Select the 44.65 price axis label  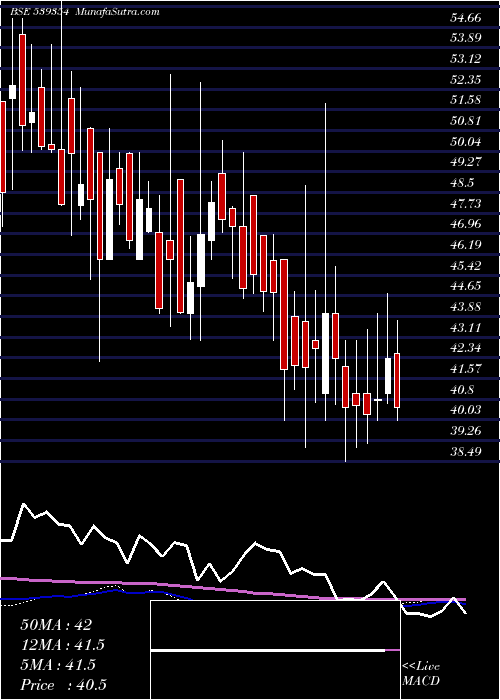[x=466, y=286]
